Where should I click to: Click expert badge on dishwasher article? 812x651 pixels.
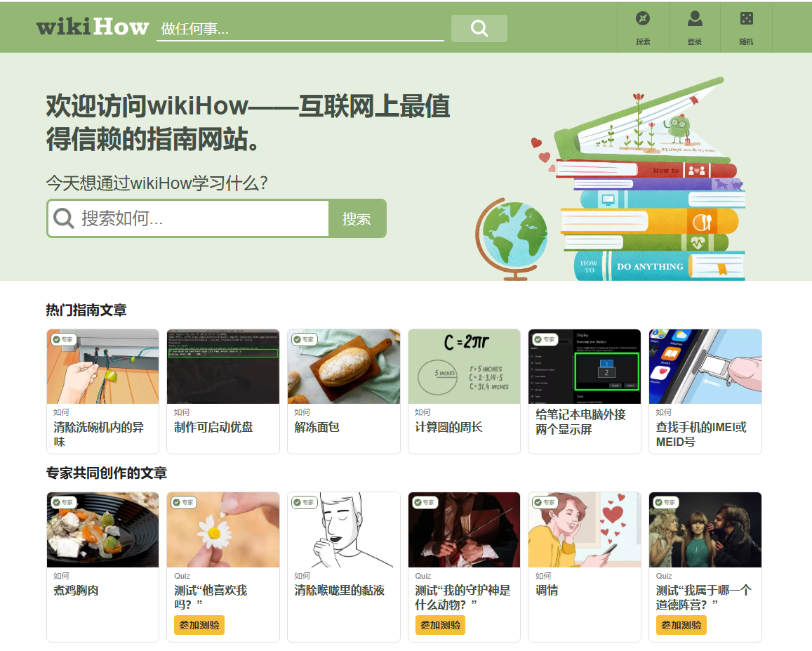63,339
